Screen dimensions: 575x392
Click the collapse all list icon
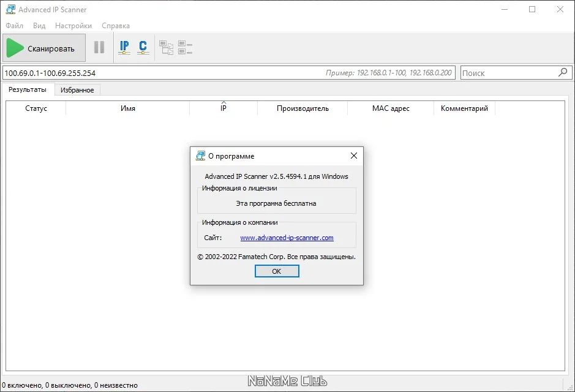[185, 47]
